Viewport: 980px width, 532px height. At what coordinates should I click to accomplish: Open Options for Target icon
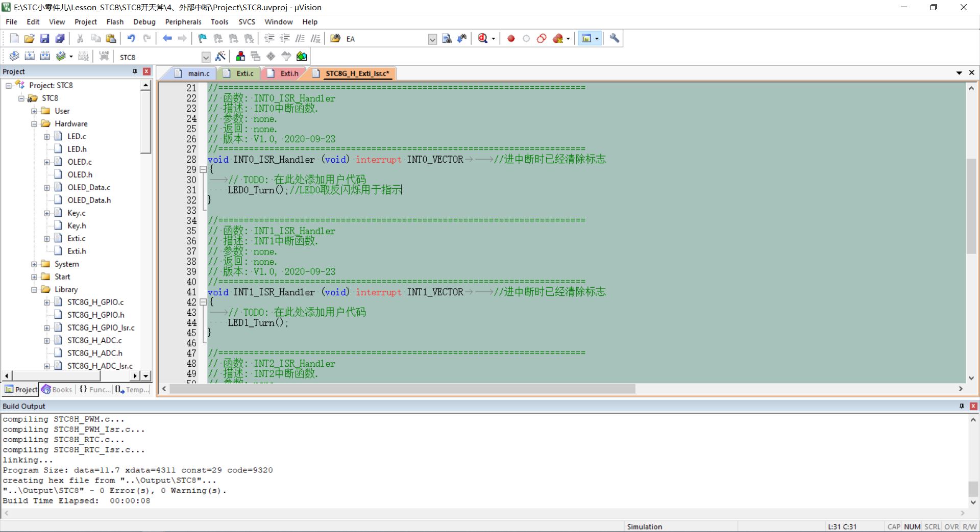coord(220,56)
